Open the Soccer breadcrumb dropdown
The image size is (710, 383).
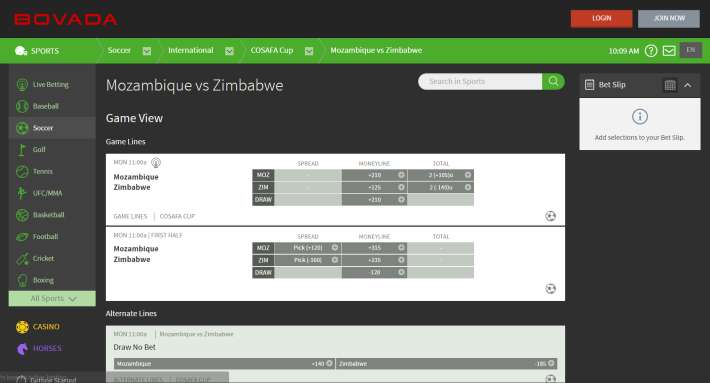[x=147, y=51]
